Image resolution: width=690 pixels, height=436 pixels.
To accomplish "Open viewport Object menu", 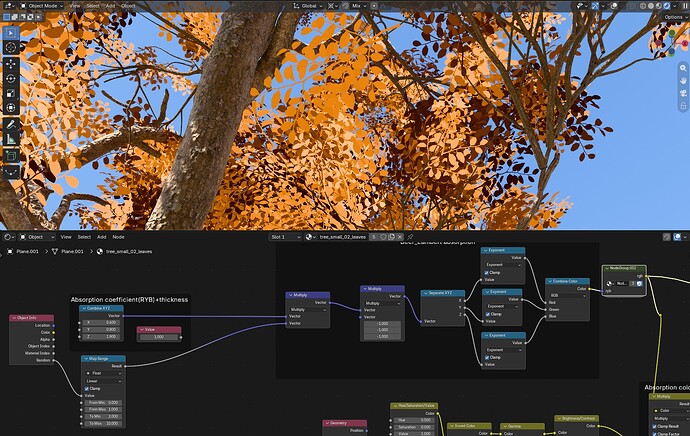I will pos(128,6).
